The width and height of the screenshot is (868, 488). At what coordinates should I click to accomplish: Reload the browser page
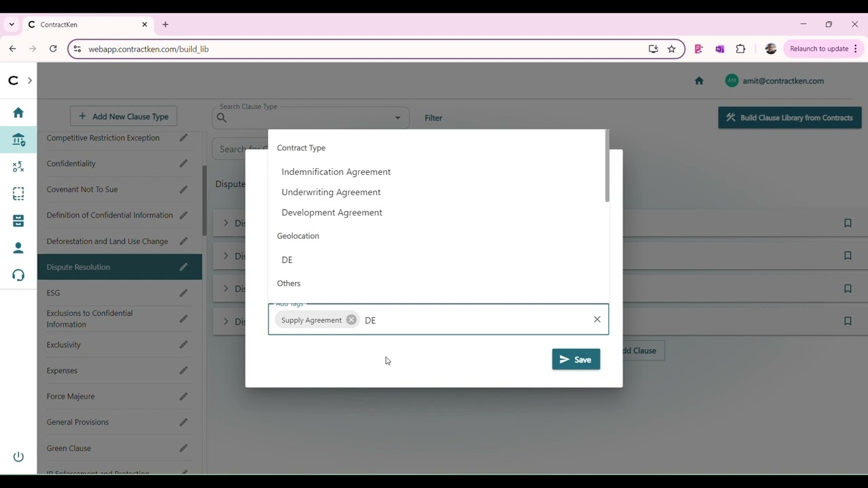tap(53, 49)
